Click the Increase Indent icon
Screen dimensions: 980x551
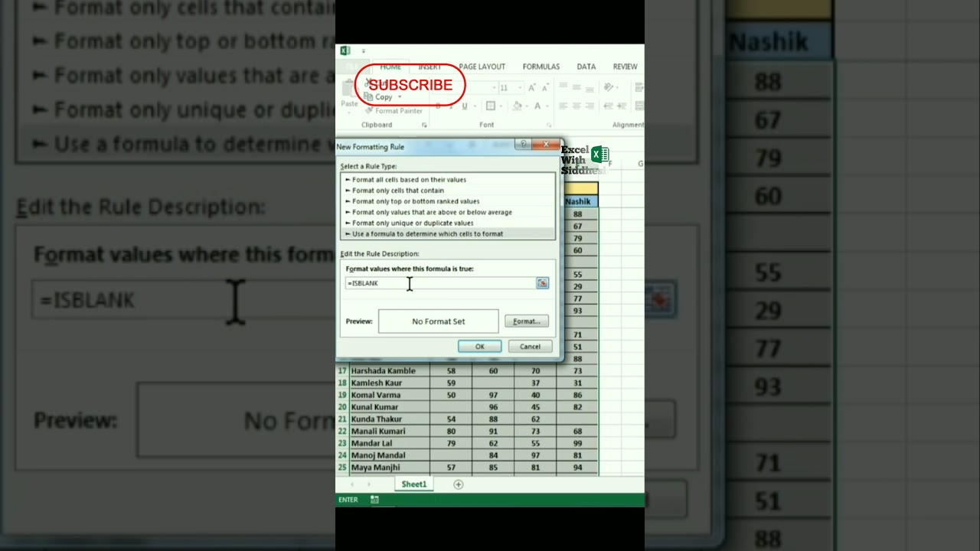point(622,106)
